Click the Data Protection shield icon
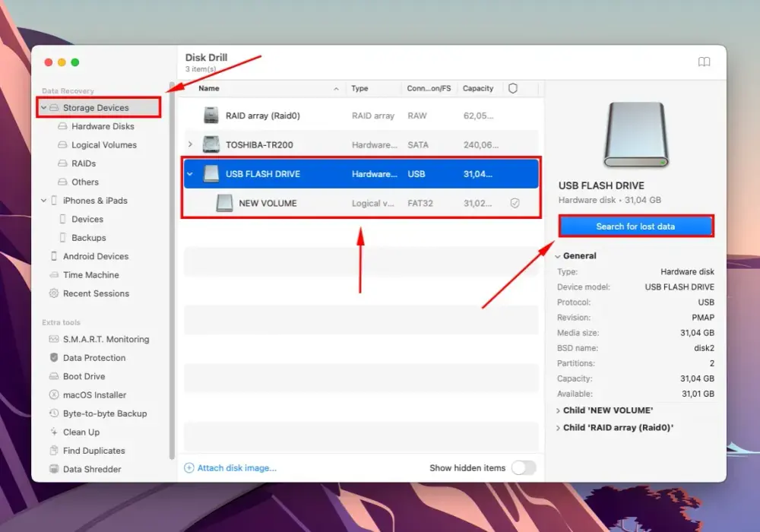The width and height of the screenshot is (760, 532). (x=54, y=357)
